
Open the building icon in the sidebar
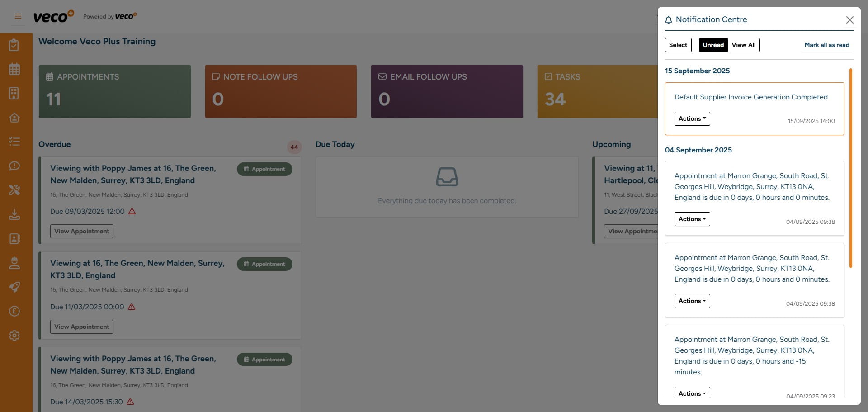point(14,93)
